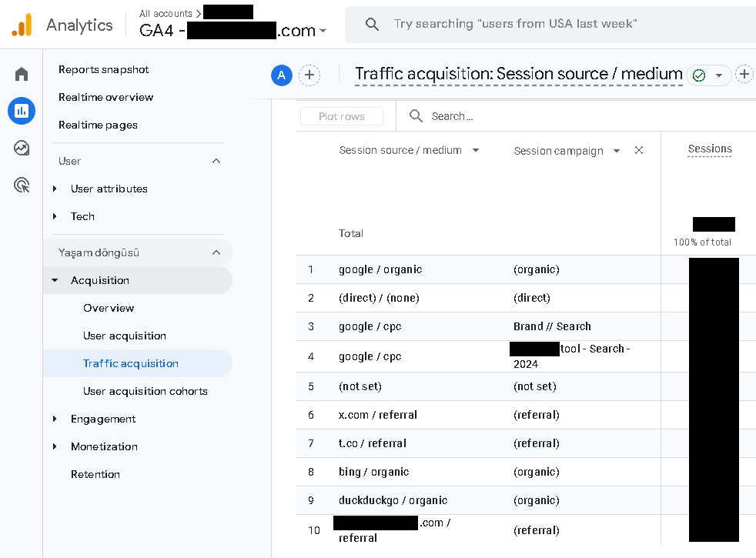The image size is (756, 558).
Task: Click the plus icon right of the report title
Action: click(x=744, y=74)
